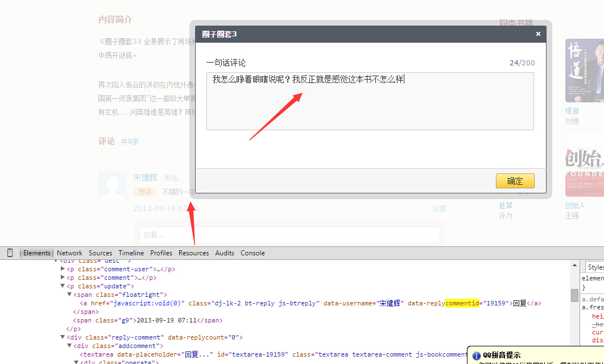The height and width of the screenshot is (364, 604).
Task: Click the 内容简介 section heading
Action: 115,20
